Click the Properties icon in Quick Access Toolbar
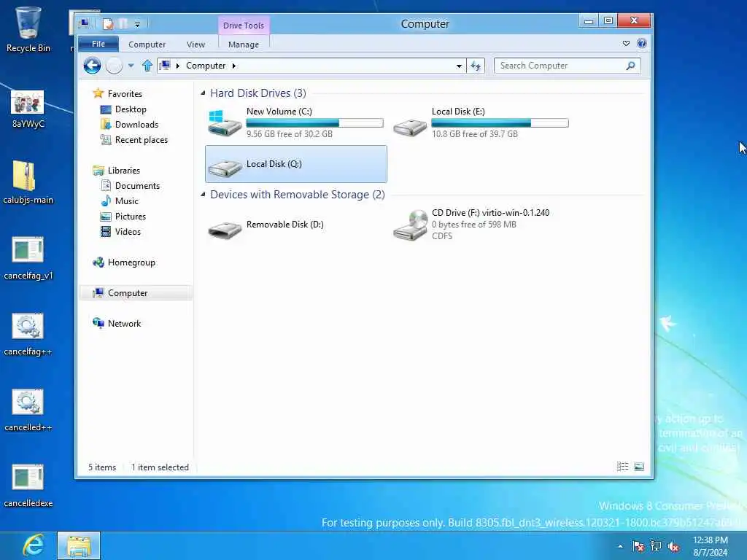 point(108,23)
